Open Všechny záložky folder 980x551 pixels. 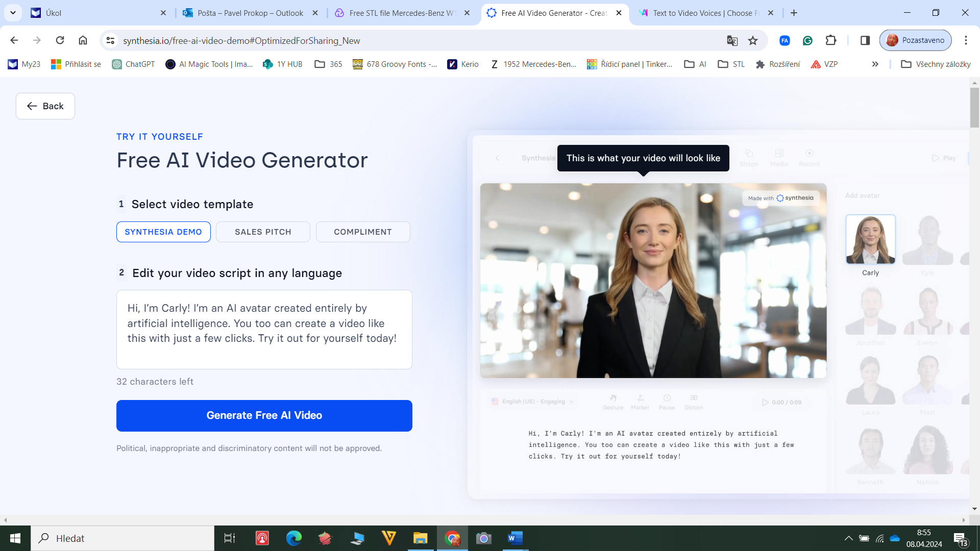click(x=936, y=64)
